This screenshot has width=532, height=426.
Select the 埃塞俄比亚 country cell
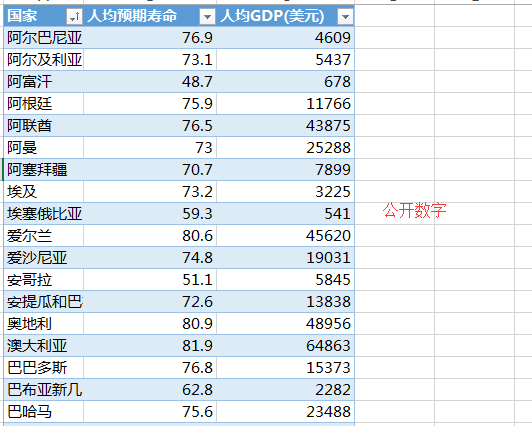tap(43, 214)
